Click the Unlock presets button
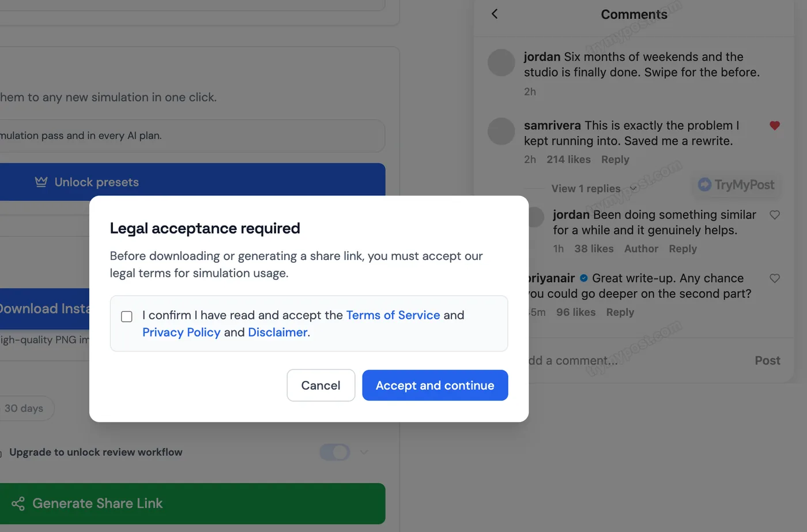This screenshot has width=807, height=532. point(193,182)
